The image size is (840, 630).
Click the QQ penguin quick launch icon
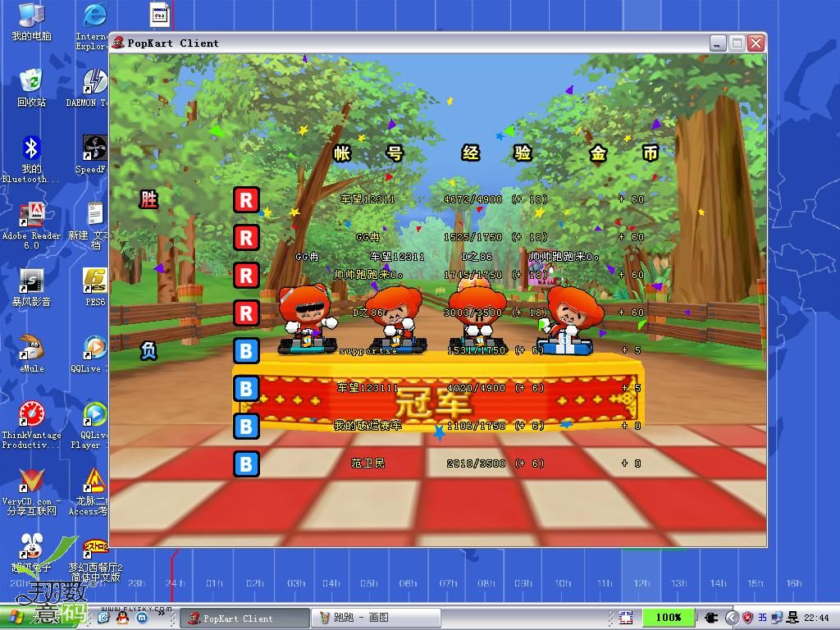pyautogui.click(x=123, y=618)
